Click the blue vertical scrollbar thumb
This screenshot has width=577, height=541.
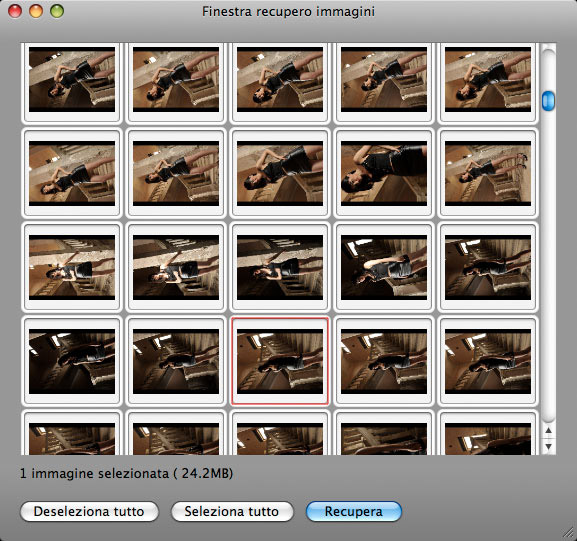[x=548, y=100]
